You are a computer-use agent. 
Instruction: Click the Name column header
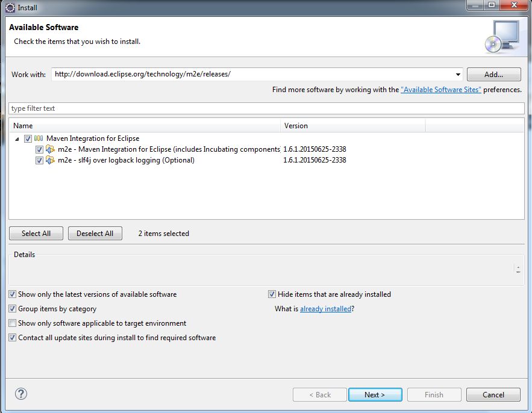pyautogui.click(x=145, y=125)
